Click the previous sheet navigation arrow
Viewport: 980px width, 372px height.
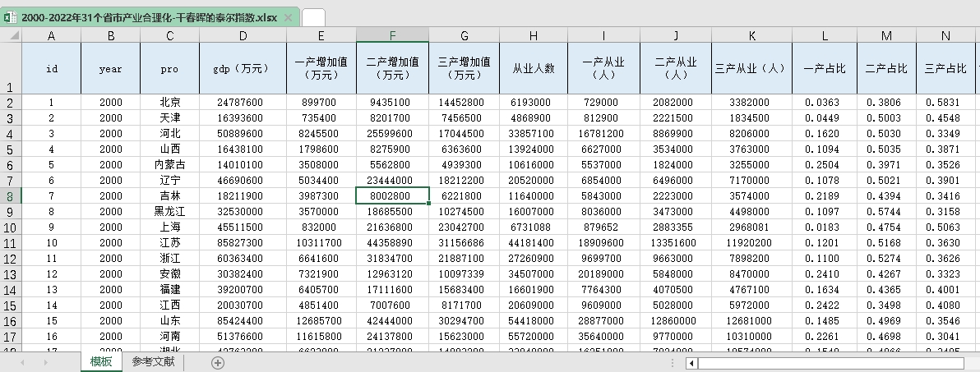[22, 362]
